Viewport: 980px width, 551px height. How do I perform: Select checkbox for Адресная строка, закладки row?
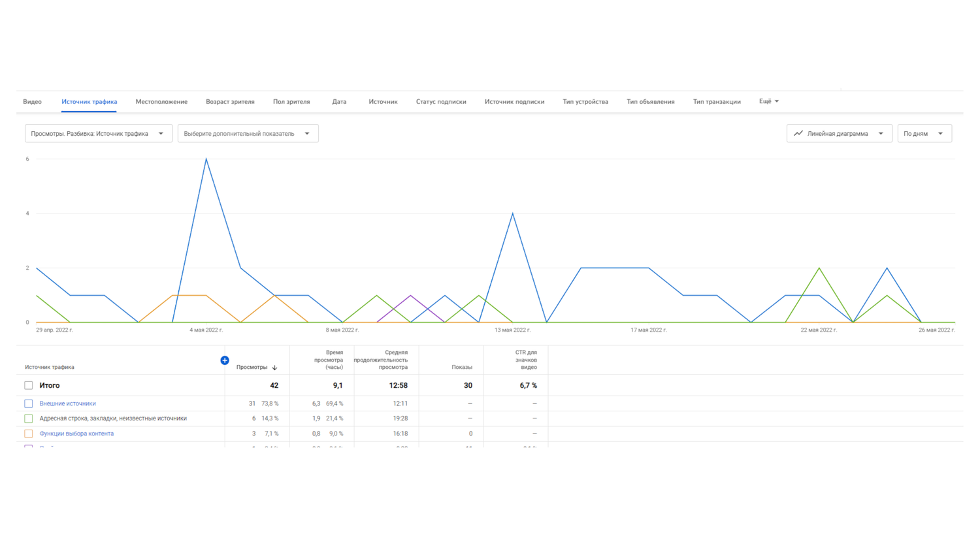(x=29, y=418)
